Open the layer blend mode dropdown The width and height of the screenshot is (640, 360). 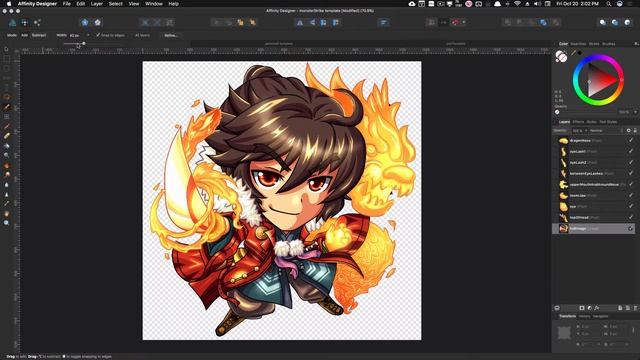tap(605, 131)
